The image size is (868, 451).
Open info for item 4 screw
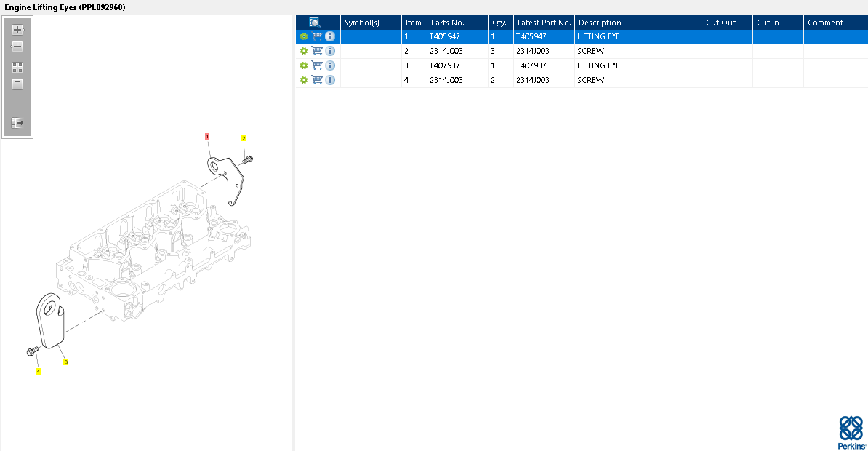pyautogui.click(x=330, y=80)
